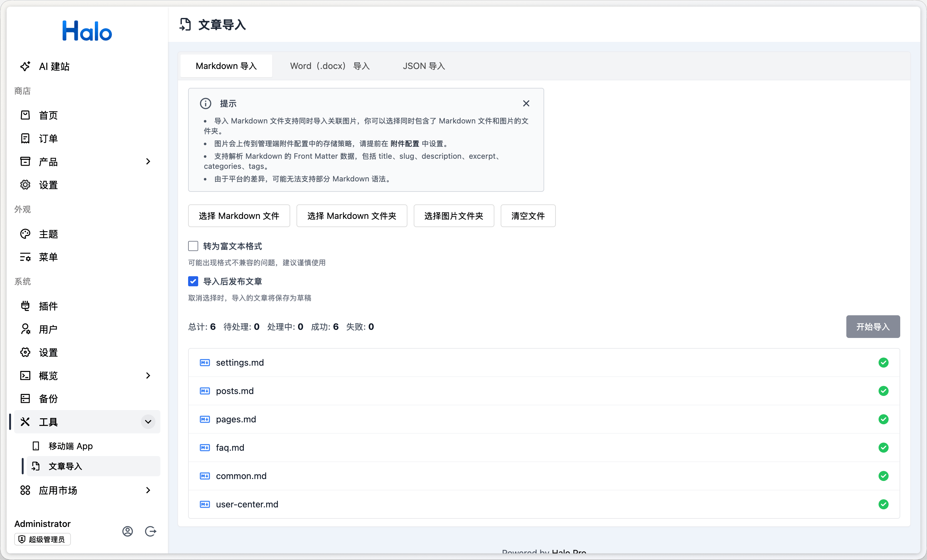
Task: Click the logout icon at bottom left
Action: 151,531
